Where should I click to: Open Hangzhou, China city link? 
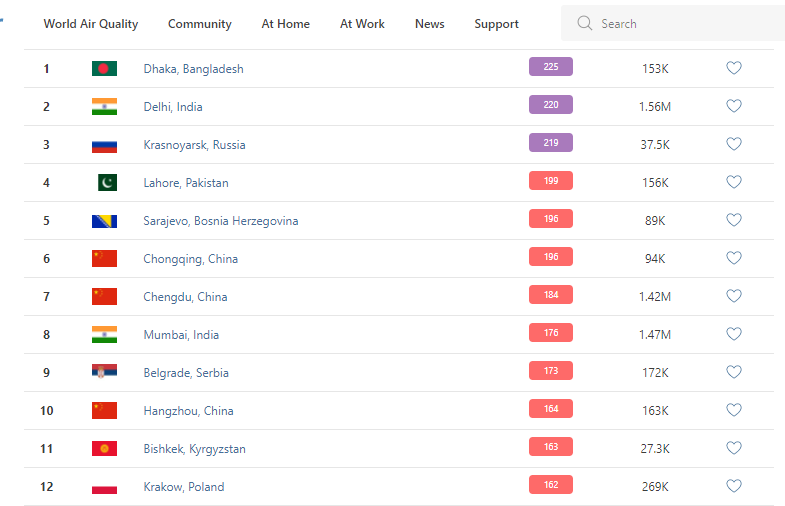pyautogui.click(x=188, y=411)
